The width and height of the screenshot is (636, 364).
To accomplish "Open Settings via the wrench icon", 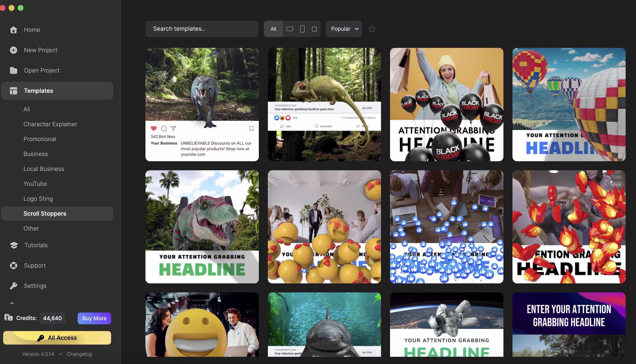I will (14, 285).
